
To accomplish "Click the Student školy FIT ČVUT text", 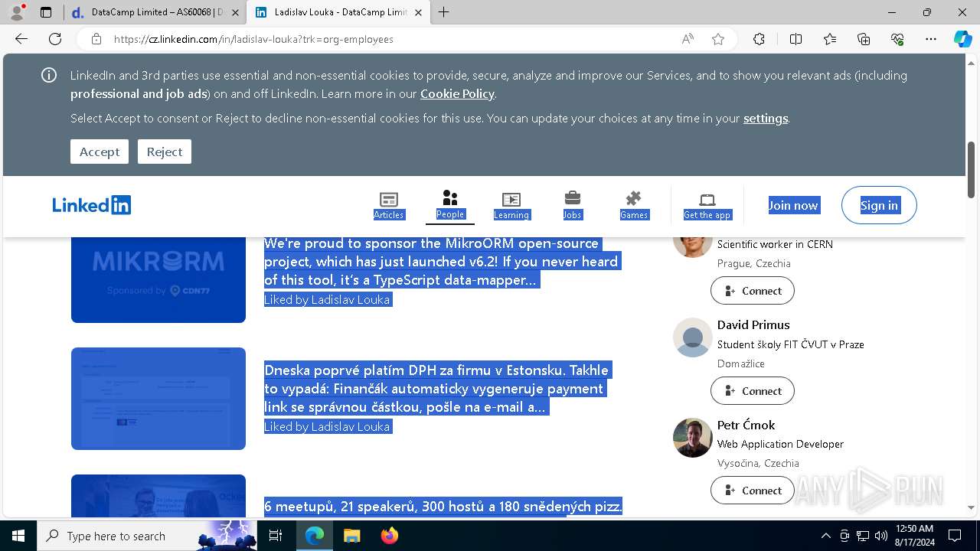I will pos(791,344).
